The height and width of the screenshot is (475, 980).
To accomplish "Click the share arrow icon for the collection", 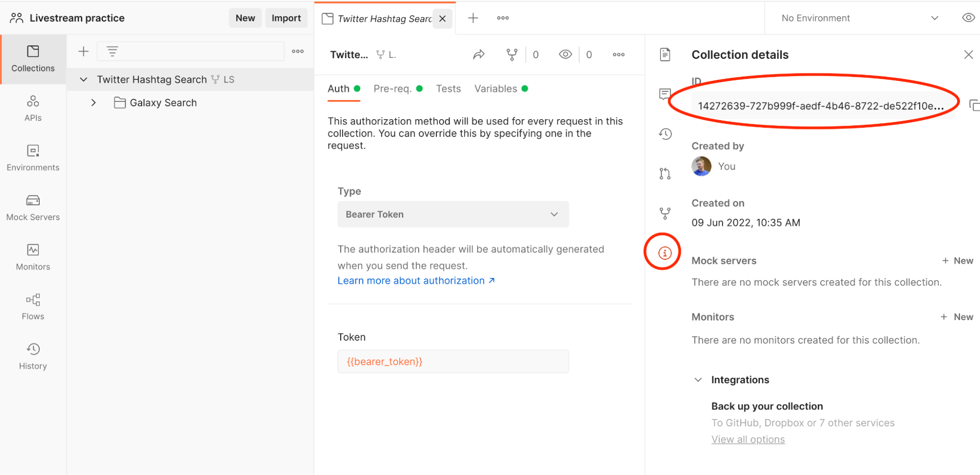I will click(479, 54).
